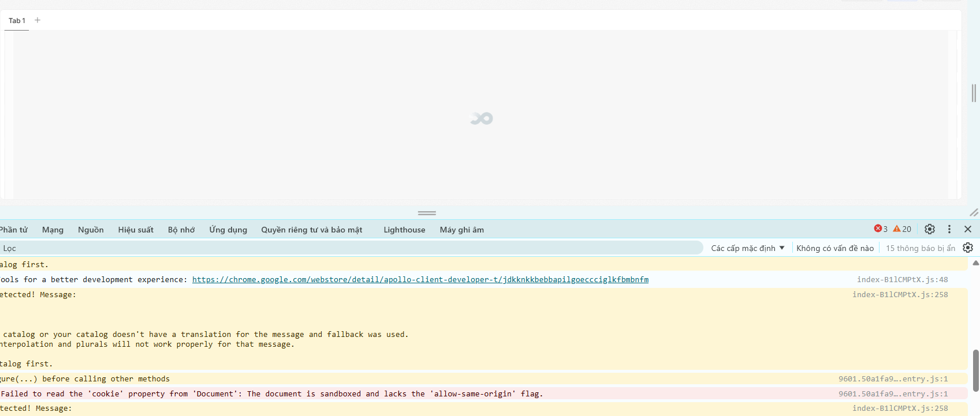The height and width of the screenshot is (416, 980).
Task: Select the 'catalog doesn't have a translation' message
Action: pyautogui.click(x=204, y=334)
